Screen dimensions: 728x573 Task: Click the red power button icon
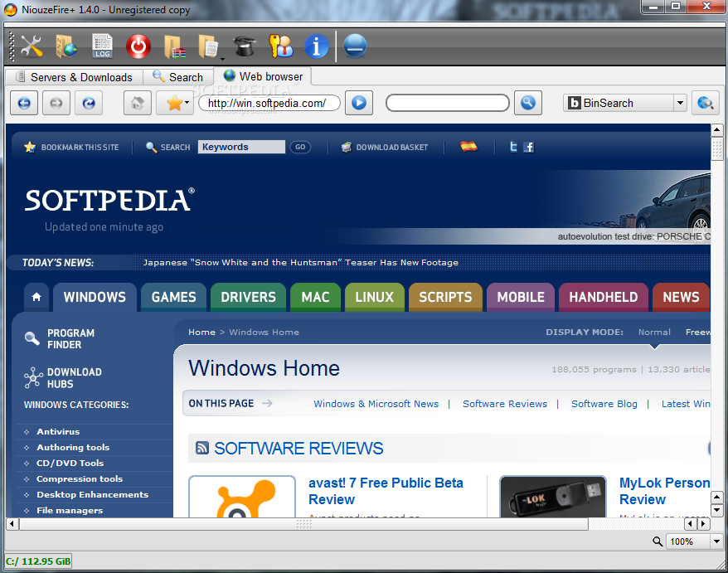pyautogui.click(x=138, y=46)
